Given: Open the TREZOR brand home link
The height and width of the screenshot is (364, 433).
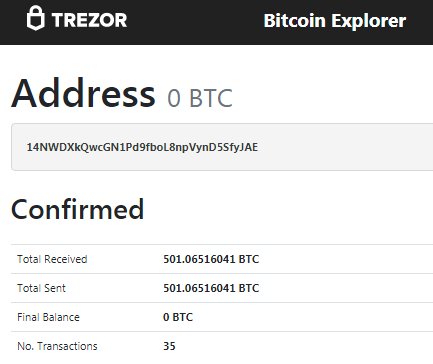Looking at the screenshot, I should point(77,19).
